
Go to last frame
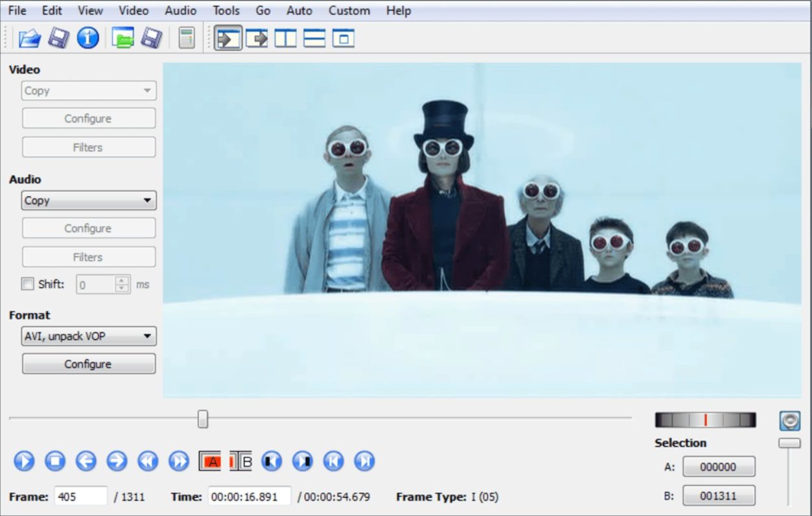coord(365,462)
